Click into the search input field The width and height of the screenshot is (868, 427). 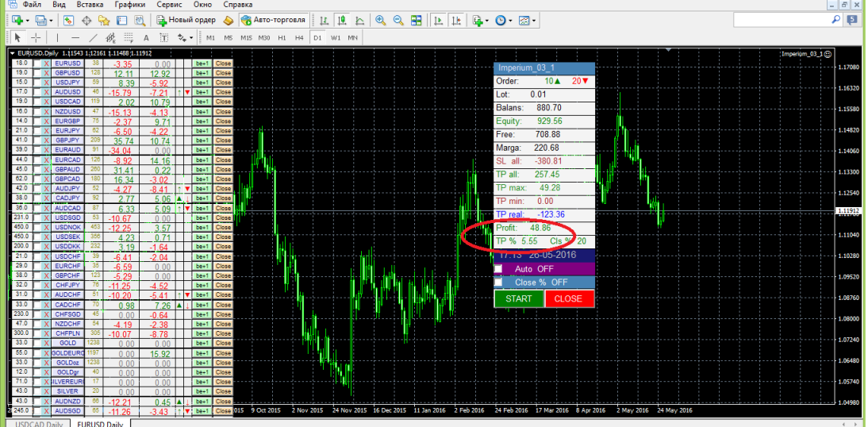(x=782, y=19)
